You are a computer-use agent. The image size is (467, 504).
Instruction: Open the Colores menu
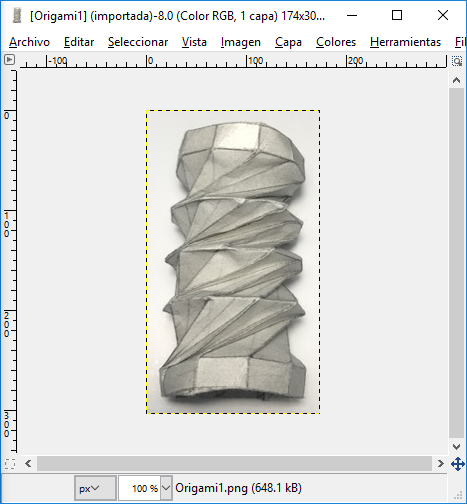(336, 42)
